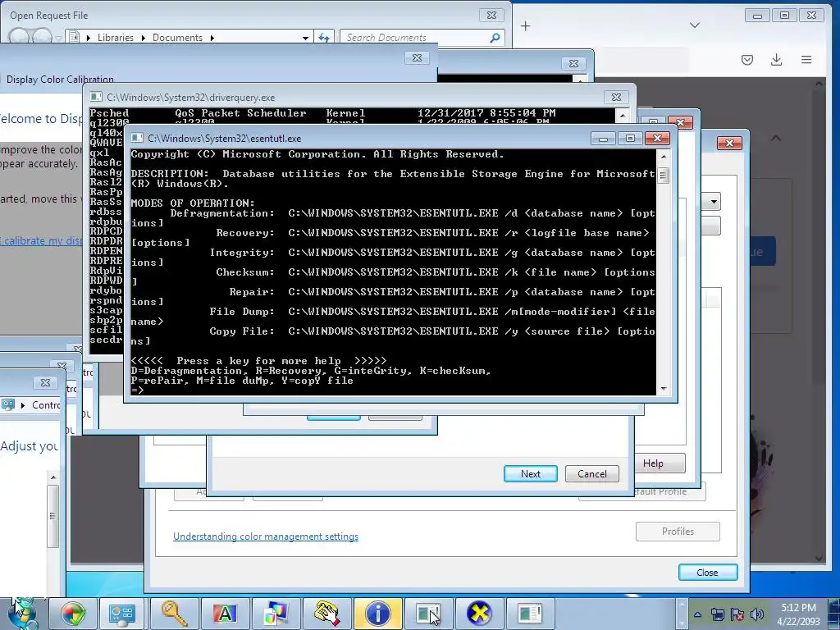Open the blue info circle taskbar icon

pyautogui.click(x=377, y=614)
